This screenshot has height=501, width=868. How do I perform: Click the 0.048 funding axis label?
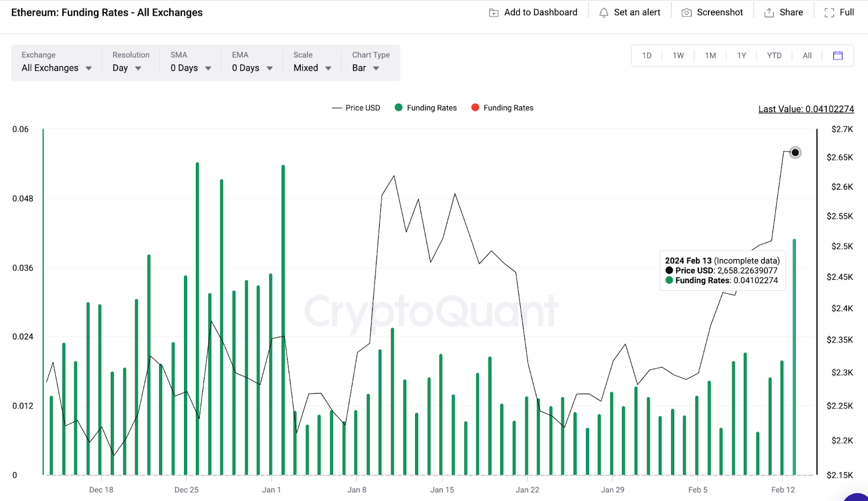click(x=23, y=198)
